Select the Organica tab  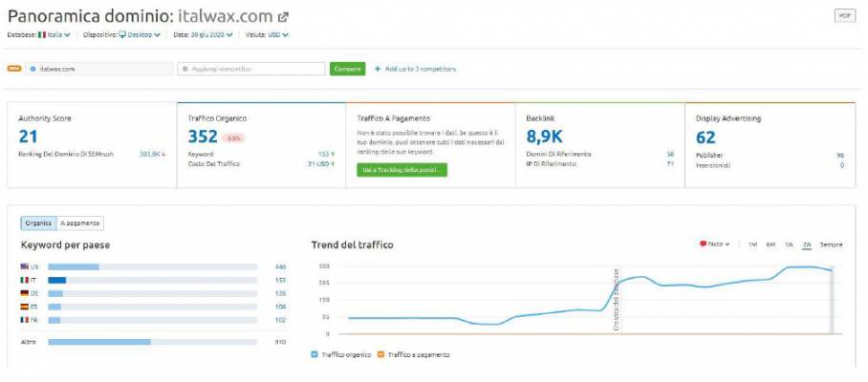click(x=39, y=223)
